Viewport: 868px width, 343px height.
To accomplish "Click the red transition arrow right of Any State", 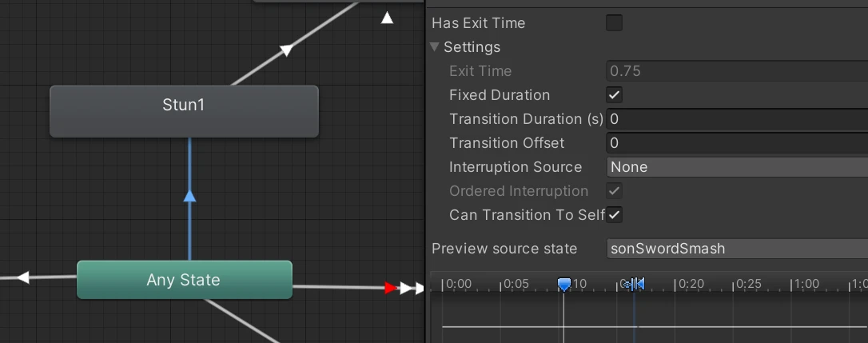I will 391,288.
